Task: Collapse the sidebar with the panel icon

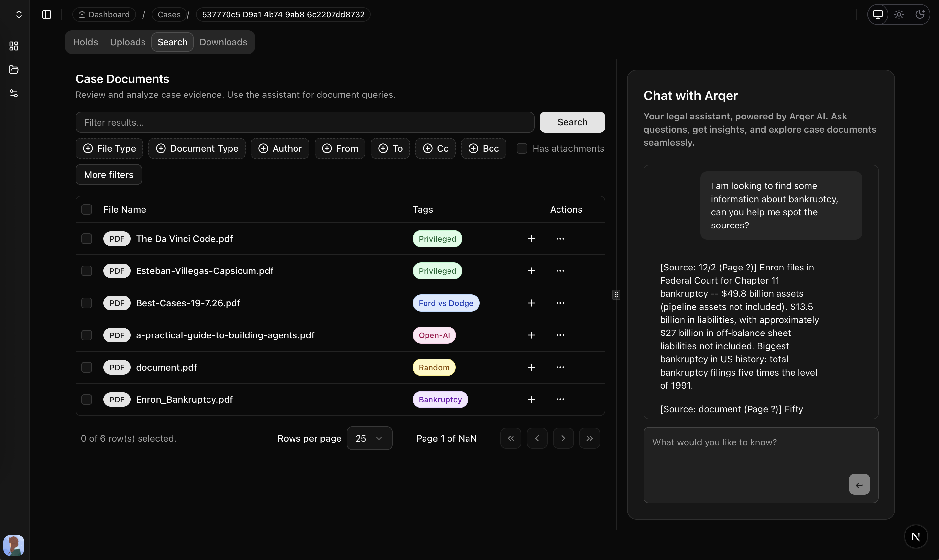Action: tap(46, 15)
